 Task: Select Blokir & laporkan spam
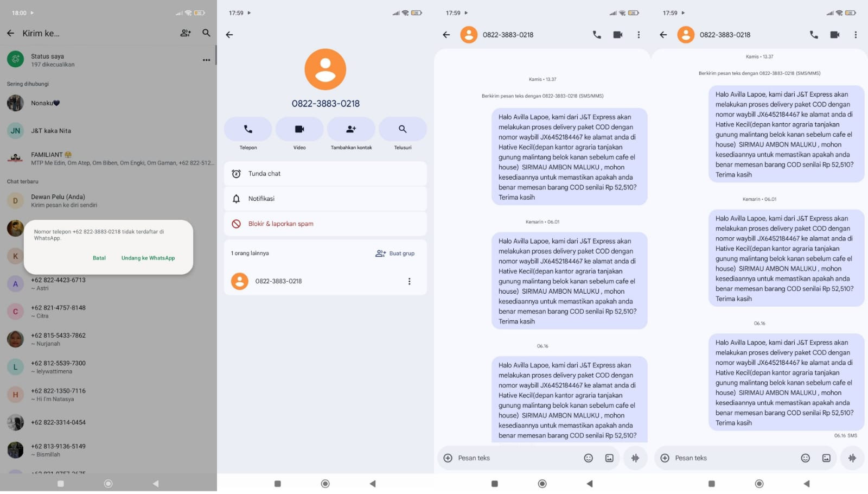(325, 224)
